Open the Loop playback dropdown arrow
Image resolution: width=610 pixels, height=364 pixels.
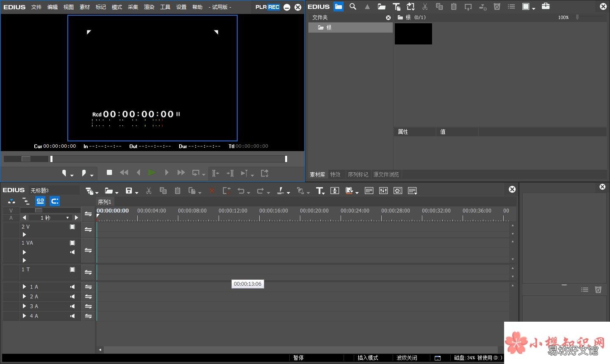click(204, 174)
